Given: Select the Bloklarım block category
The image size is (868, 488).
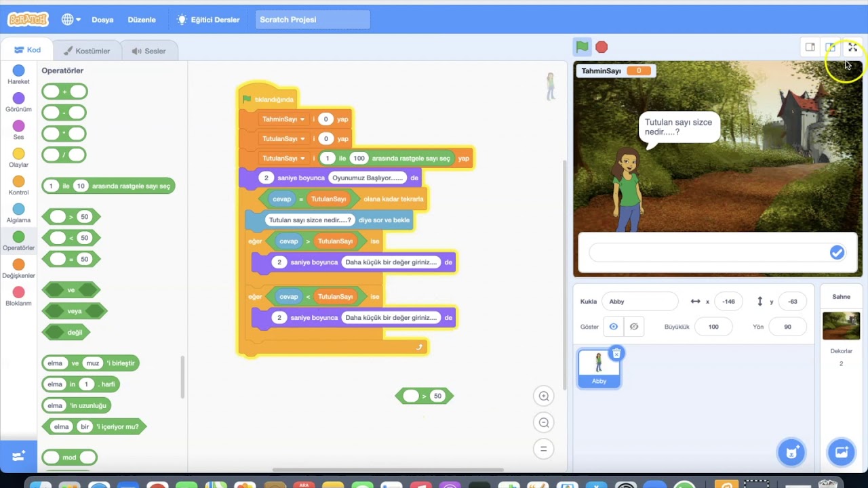Looking at the screenshot, I should pyautogui.click(x=18, y=297).
